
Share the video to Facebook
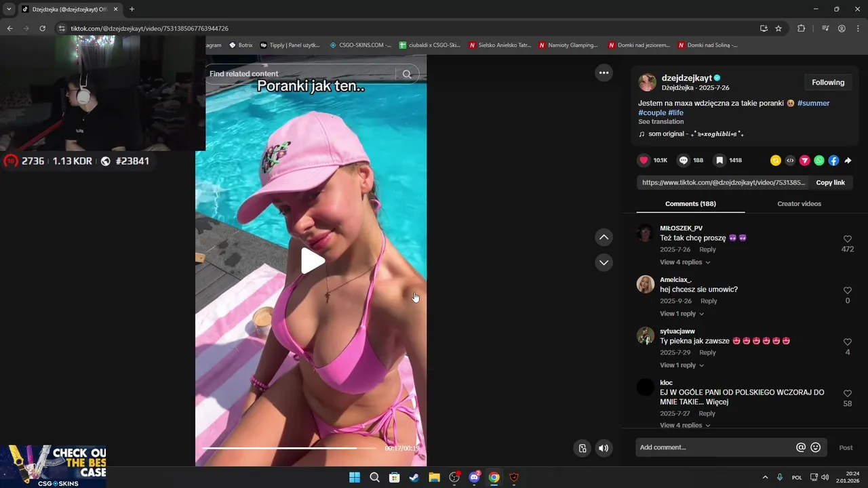click(x=833, y=161)
